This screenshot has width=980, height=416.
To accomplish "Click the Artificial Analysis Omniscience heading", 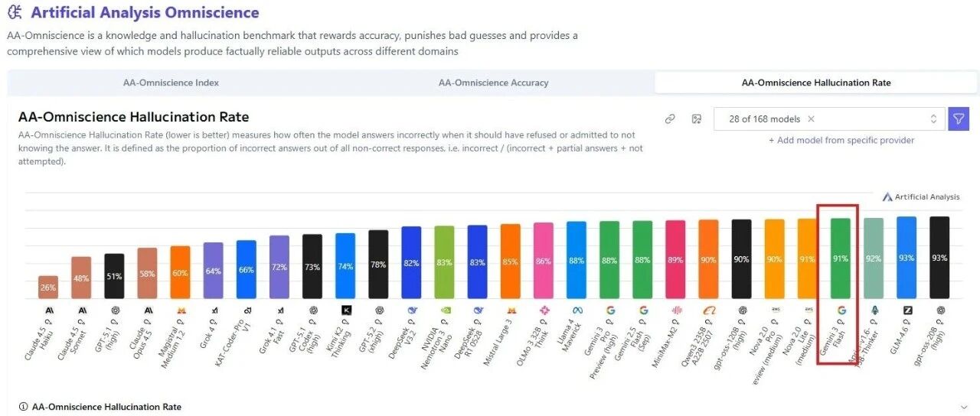I will (x=145, y=12).
